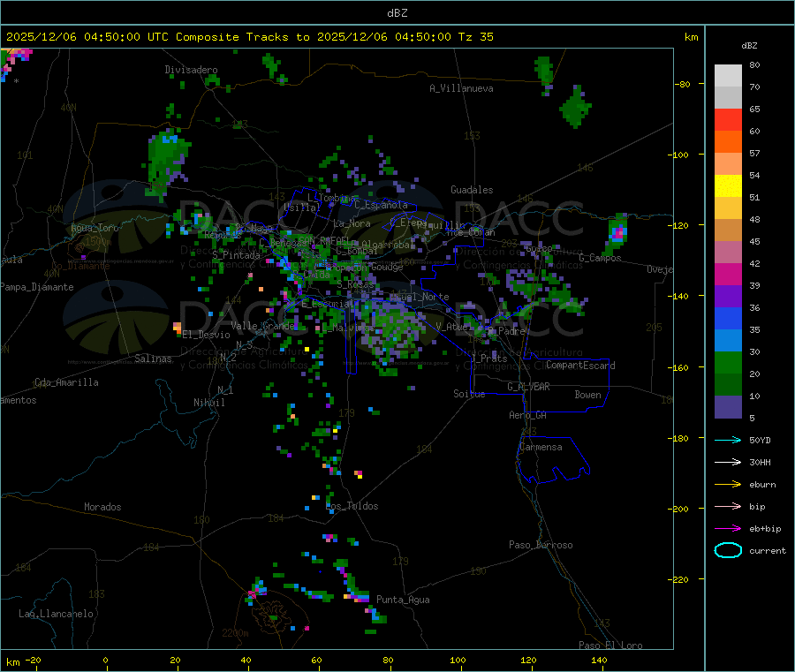Click the 'Tz 35' text in the header
Image resolution: width=795 pixels, height=672 pixels.
tap(475, 37)
